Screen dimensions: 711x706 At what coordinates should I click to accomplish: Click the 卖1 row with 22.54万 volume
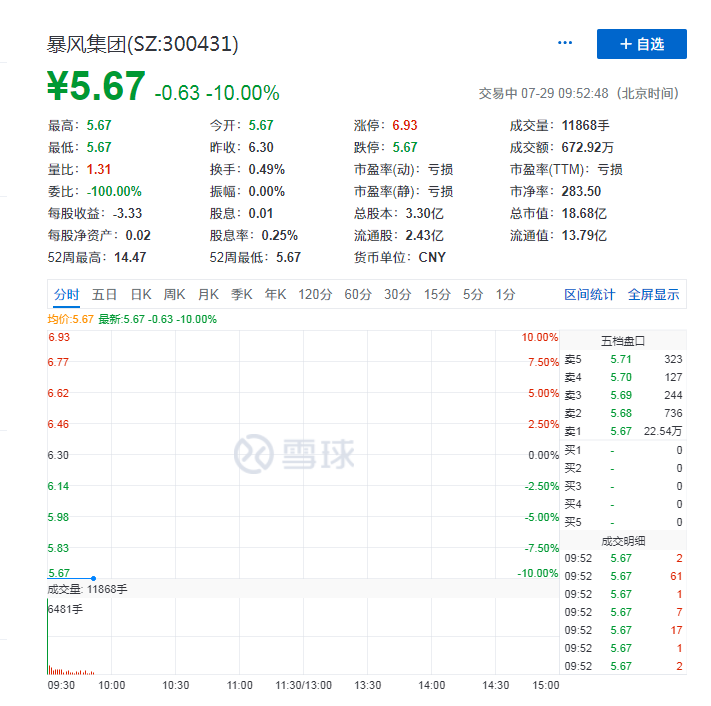pyautogui.click(x=623, y=431)
